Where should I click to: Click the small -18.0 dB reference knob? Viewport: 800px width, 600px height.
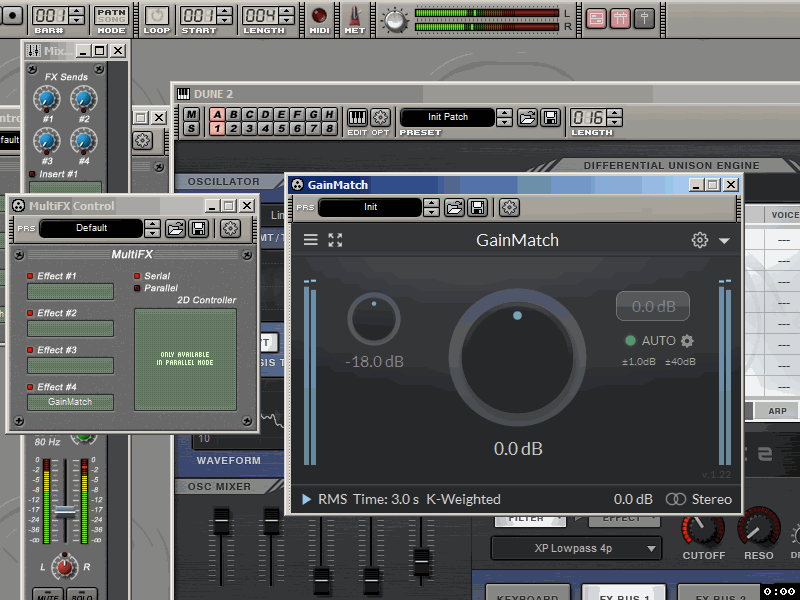tap(374, 319)
